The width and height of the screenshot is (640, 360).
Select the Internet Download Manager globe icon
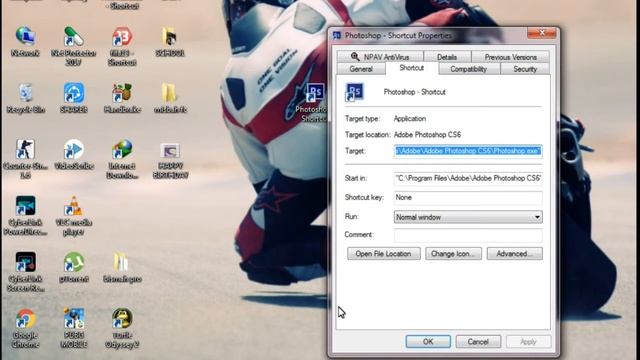pyautogui.click(x=122, y=149)
